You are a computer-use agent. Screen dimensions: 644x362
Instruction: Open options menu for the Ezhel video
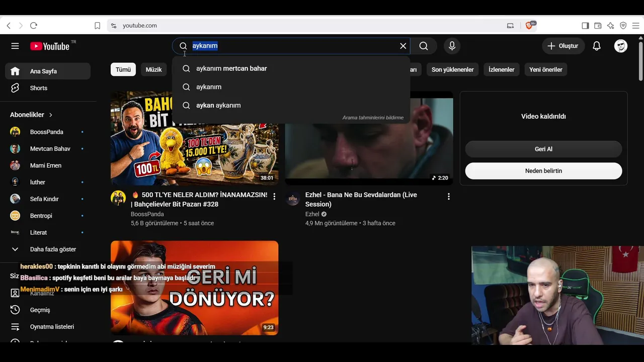pos(449,197)
